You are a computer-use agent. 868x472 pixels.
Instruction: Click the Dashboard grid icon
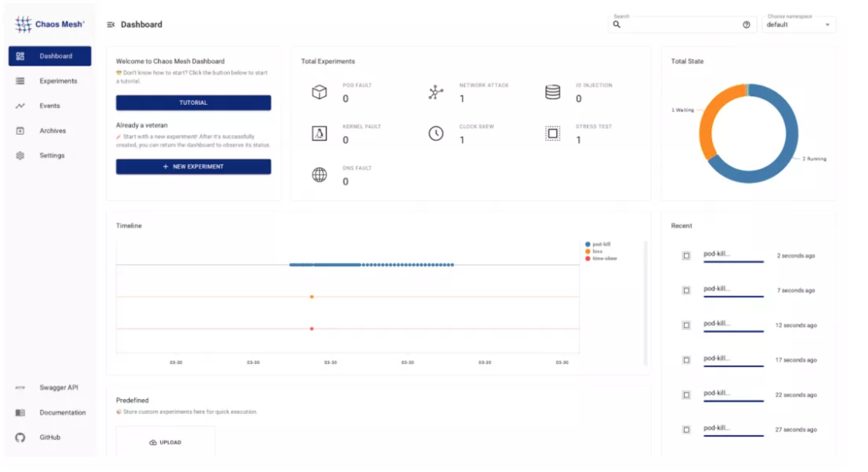tap(20, 56)
